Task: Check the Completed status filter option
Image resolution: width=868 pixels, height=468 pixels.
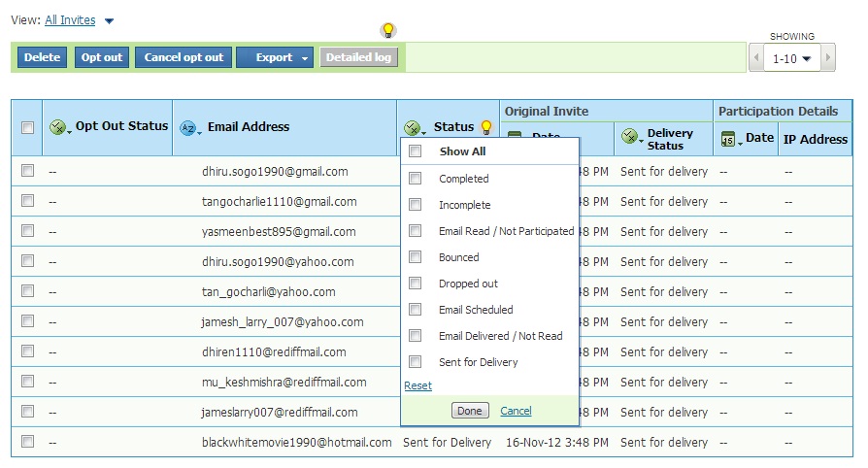Action: (416, 179)
